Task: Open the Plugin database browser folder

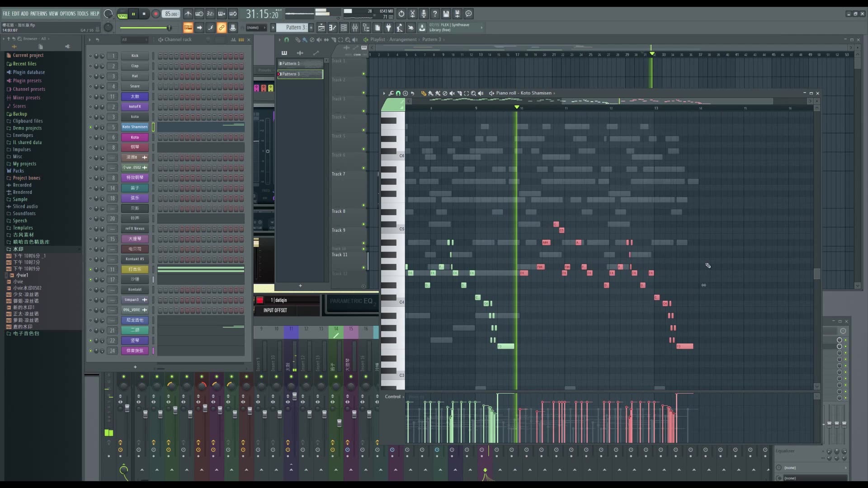Action: pyautogui.click(x=28, y=72)
